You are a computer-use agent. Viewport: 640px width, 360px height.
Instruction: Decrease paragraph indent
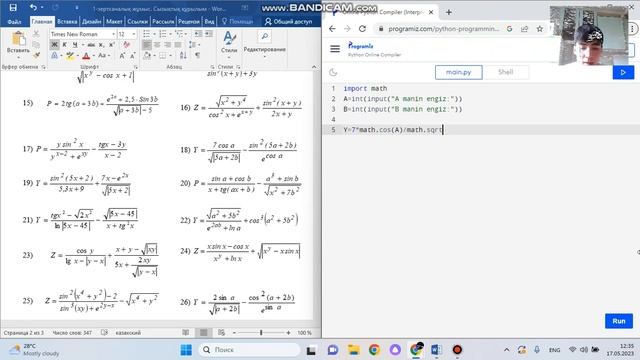198,34
